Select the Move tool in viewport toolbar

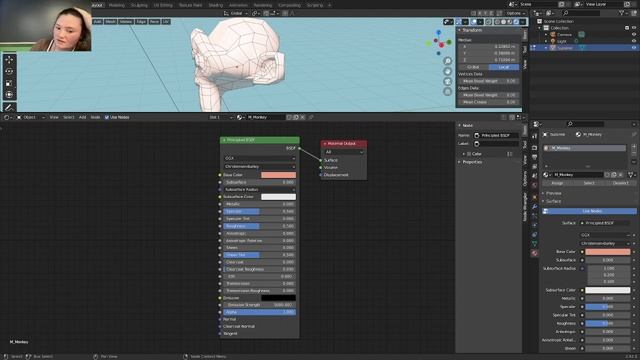[9, 60]
